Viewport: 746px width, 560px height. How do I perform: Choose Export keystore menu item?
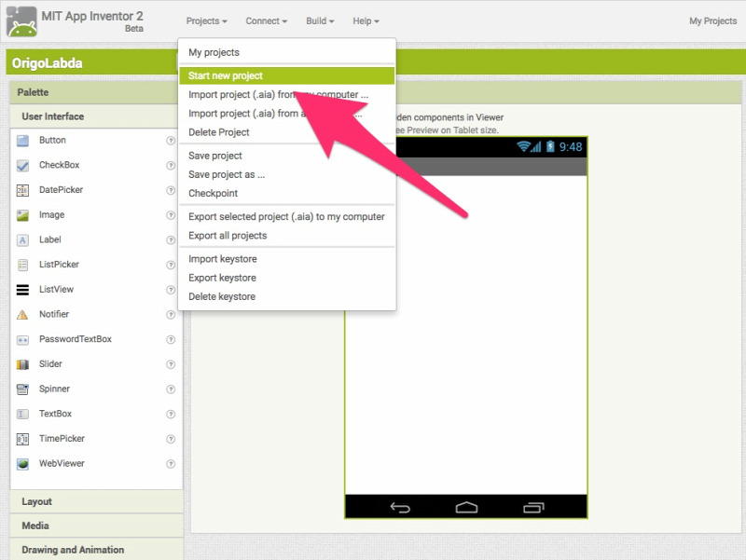click(x=287, y=278)
